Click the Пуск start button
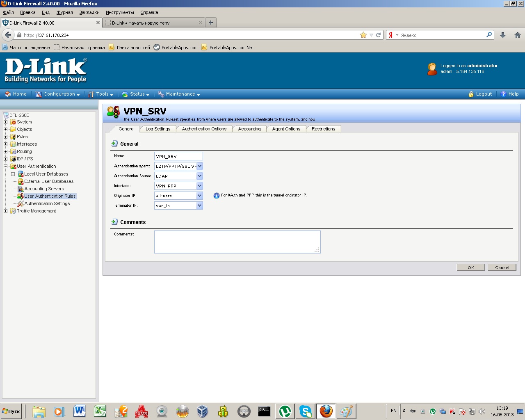 pos(11,411)
